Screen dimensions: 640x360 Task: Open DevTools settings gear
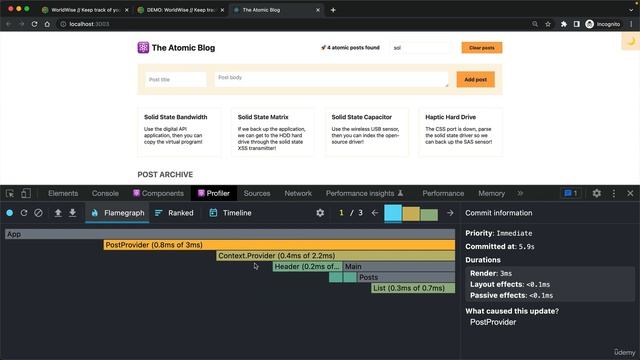tap(596, 193)
